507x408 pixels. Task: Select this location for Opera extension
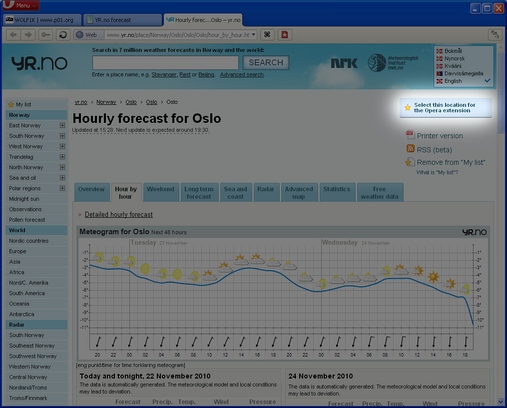[x=446, y=108]
